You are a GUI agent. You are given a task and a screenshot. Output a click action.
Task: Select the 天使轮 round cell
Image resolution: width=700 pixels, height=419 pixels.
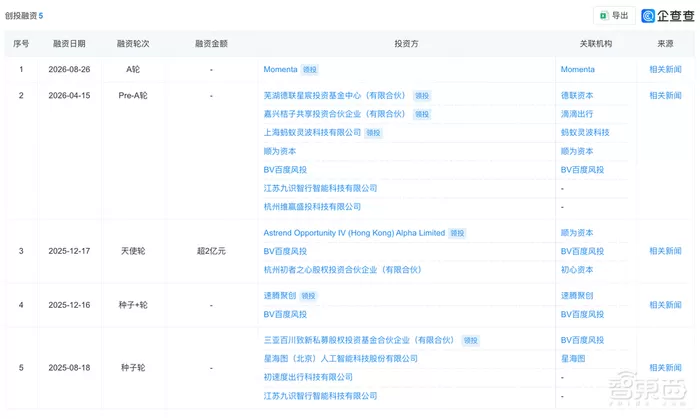pos(133,251)
